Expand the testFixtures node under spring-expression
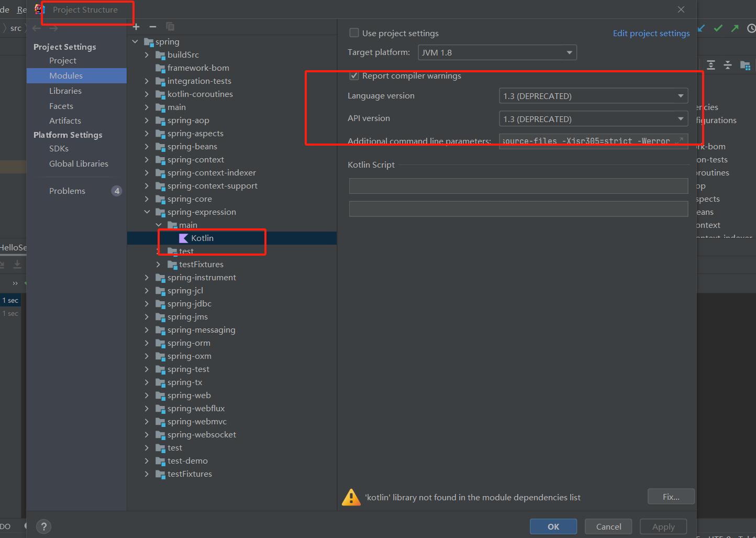The width and height of the screenshot is (756, 538). 158,265
